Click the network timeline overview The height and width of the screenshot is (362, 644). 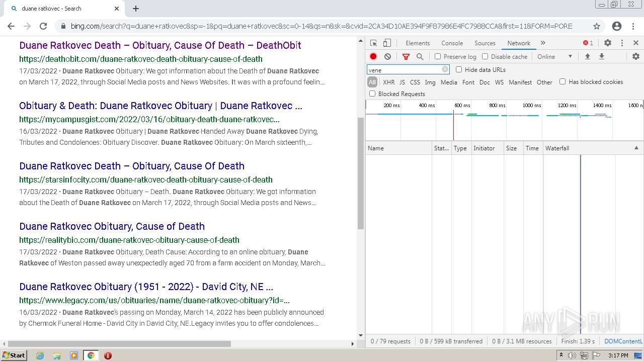point(504,120)
